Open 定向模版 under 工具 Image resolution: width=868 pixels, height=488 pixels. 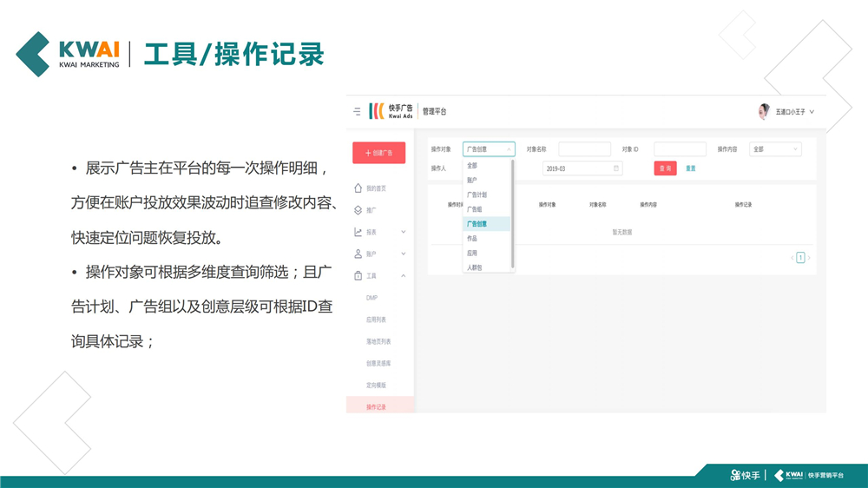coord(376,385)
